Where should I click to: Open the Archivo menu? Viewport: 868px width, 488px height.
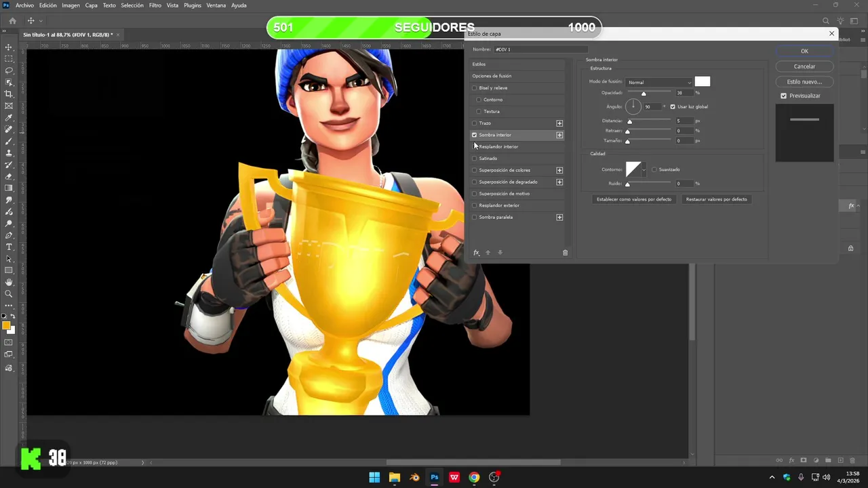click(x=24, y=5)
